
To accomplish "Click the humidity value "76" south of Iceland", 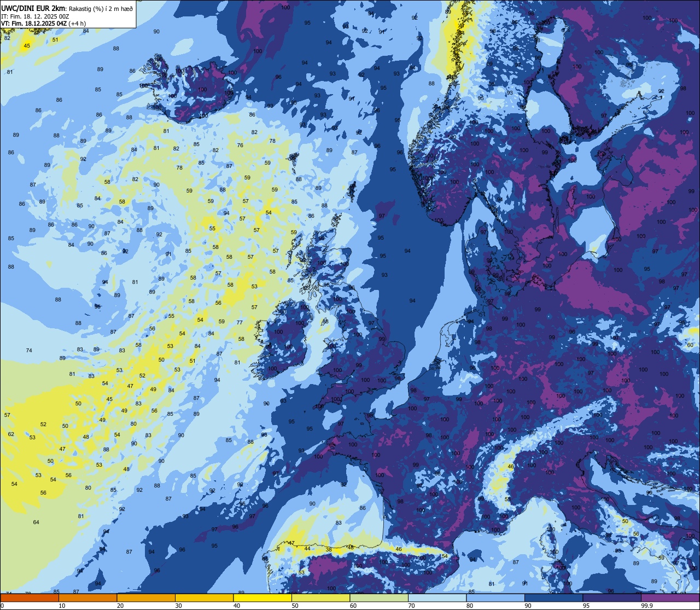I will coord(240,145).
